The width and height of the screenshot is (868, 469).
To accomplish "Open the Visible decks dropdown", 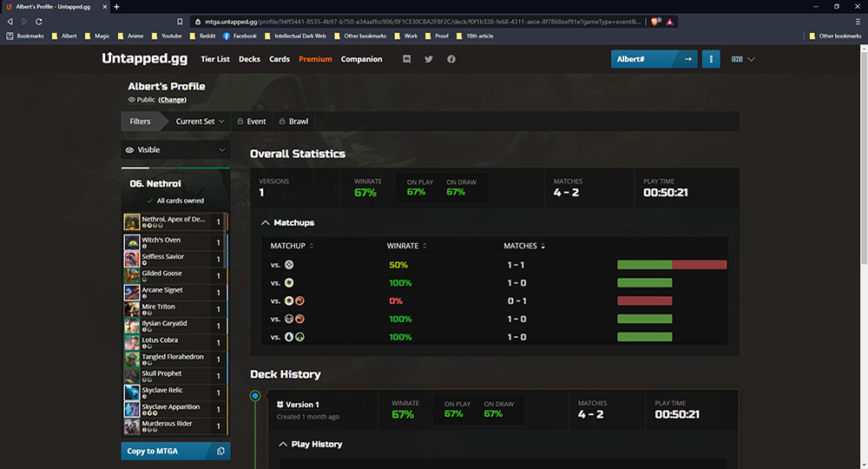I will (x=176, y=149).
